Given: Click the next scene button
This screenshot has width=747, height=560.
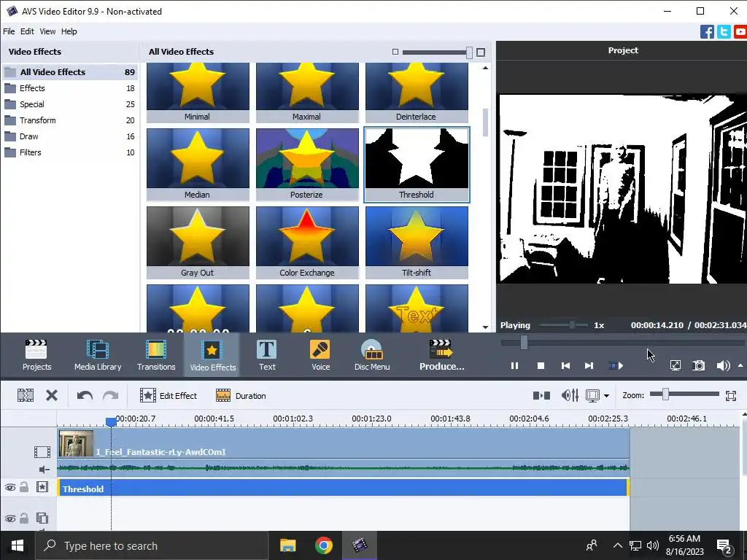Looking at the screenshot, I should [x=616, y=366].
